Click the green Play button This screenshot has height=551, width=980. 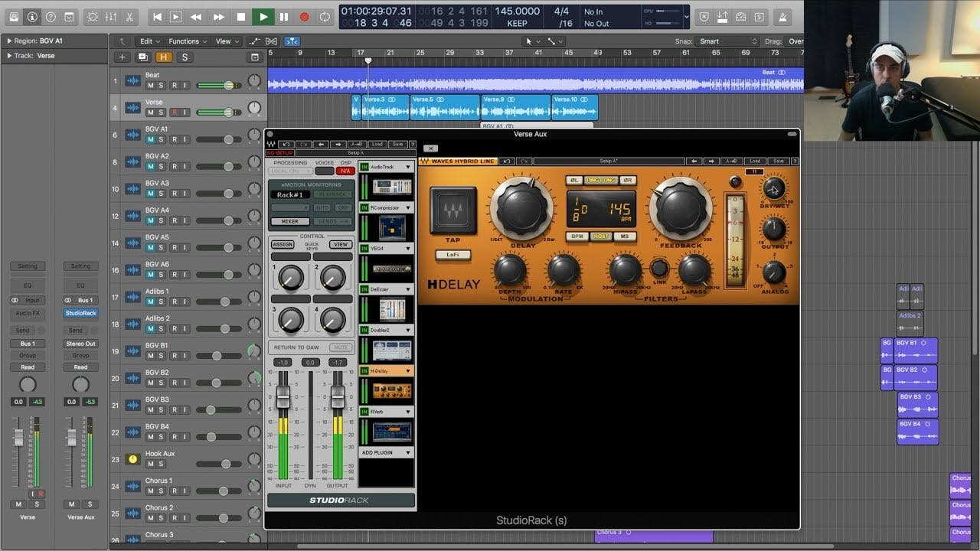[263, 16]
